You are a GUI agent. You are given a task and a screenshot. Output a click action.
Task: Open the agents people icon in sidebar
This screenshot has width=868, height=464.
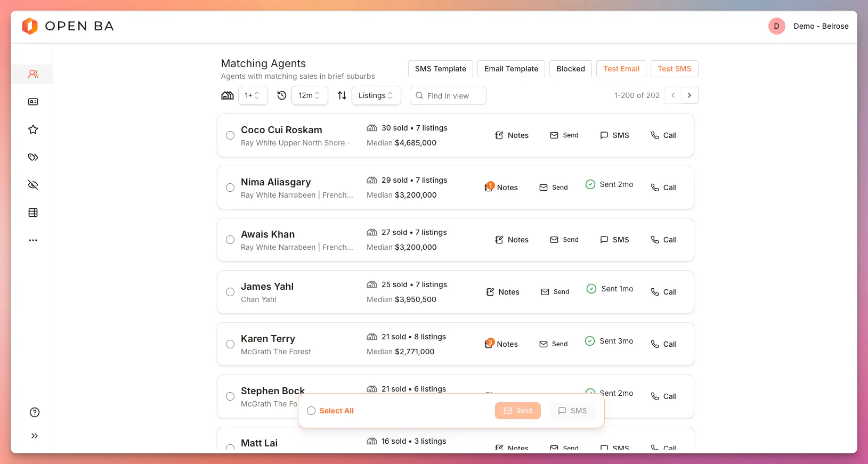pos(33,74)
